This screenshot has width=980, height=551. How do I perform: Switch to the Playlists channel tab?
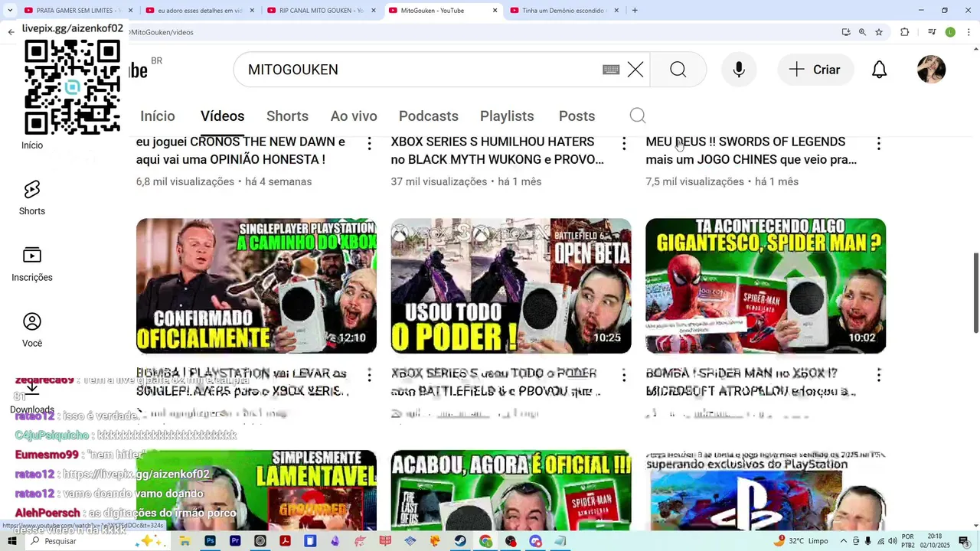507,116
